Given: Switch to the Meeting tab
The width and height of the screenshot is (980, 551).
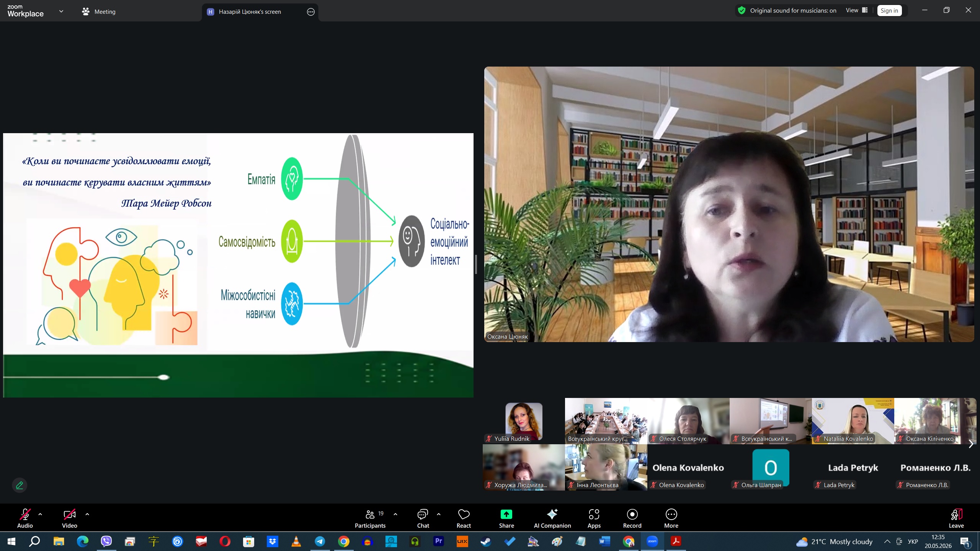Looking at the screenshot, I should point(98,11).
